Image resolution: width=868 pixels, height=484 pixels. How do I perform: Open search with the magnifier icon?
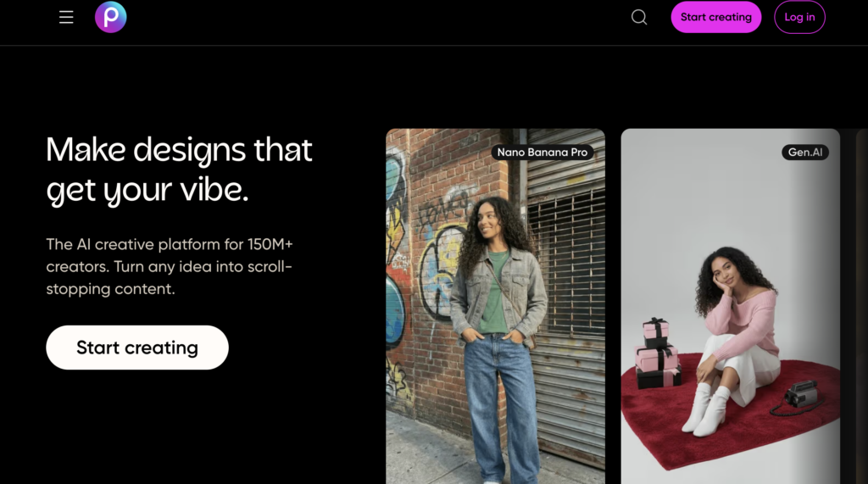[639, 17]
